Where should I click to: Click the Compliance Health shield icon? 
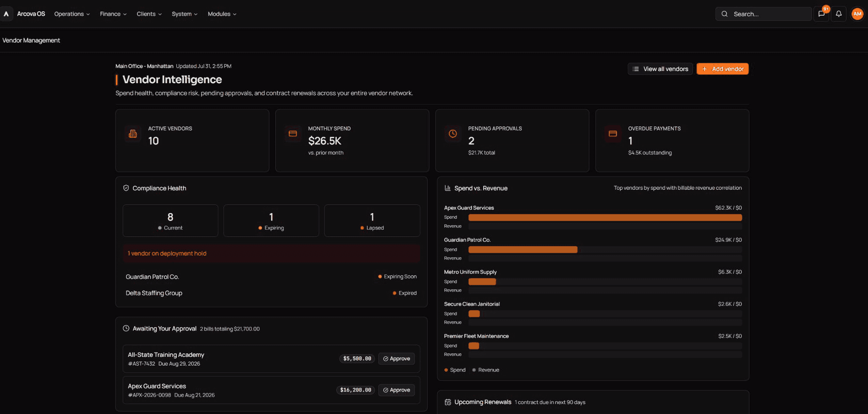(126, 188)
